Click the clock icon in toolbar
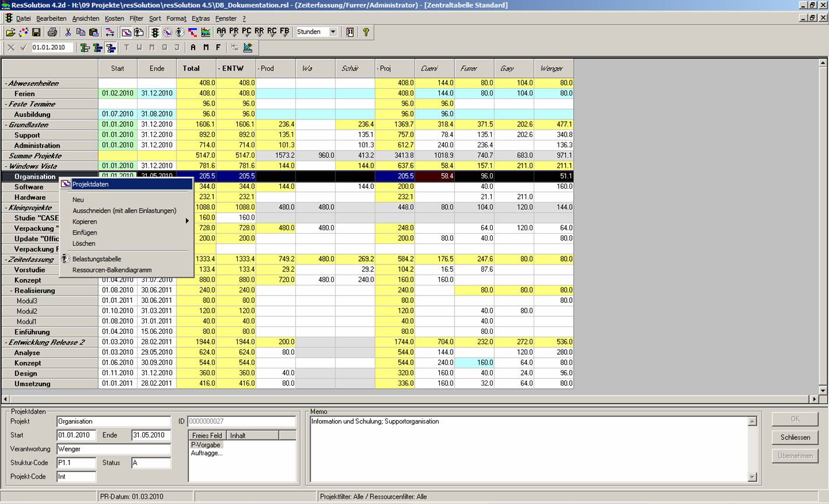The image size is (829, 504). 167,32
